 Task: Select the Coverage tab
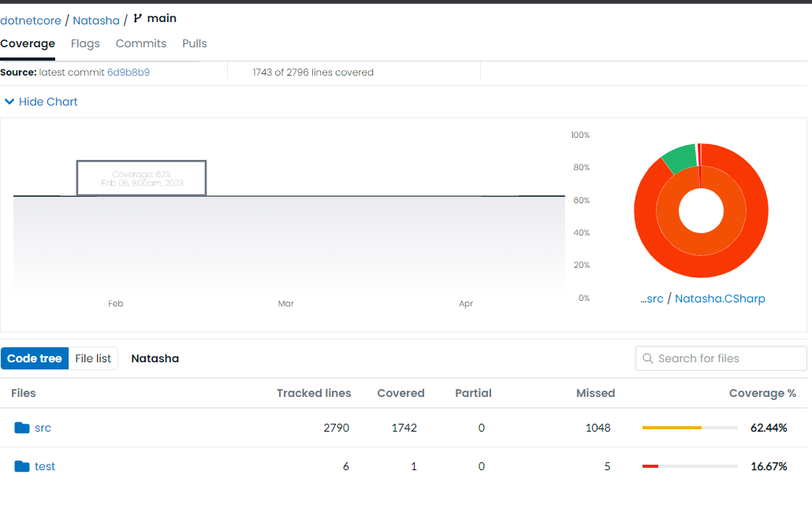28,43
